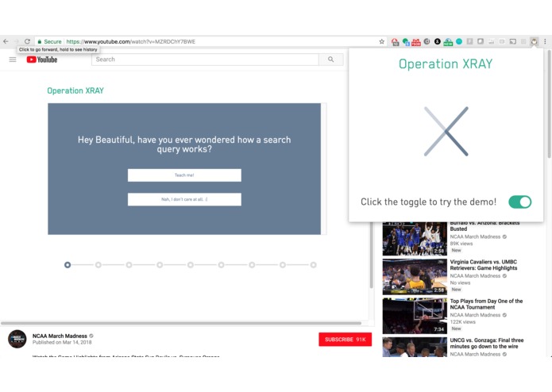552x392 pixels.
Task: Jump to the last step dot
Action: pos(313,265)
